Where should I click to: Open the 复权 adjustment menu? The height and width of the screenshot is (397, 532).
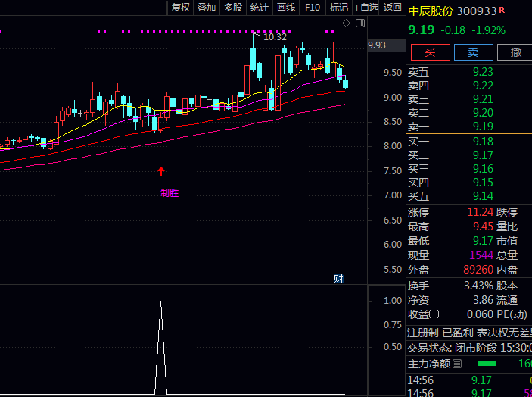point(181,8)
